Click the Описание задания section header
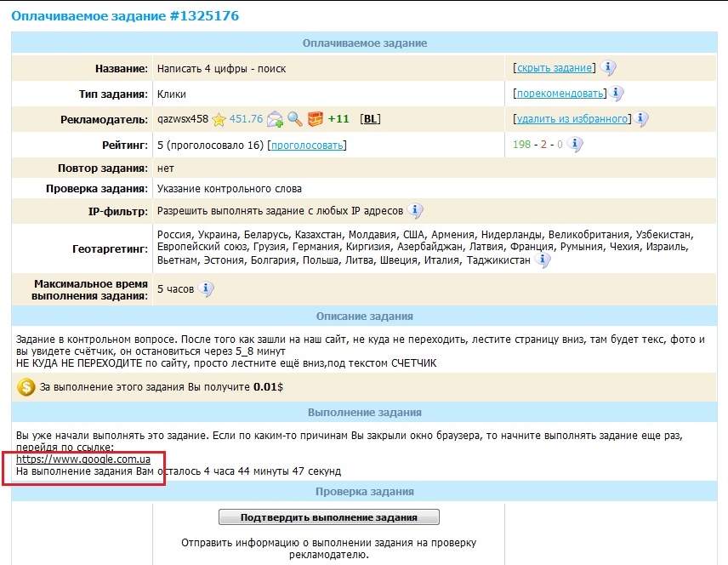728x565 pixels. click(365, 317)
